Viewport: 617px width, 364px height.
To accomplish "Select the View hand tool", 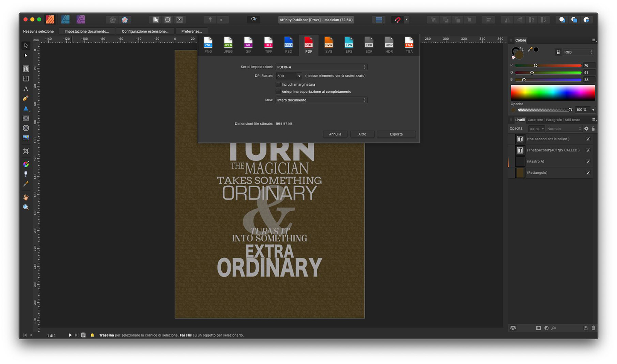I will pos(26,197).
